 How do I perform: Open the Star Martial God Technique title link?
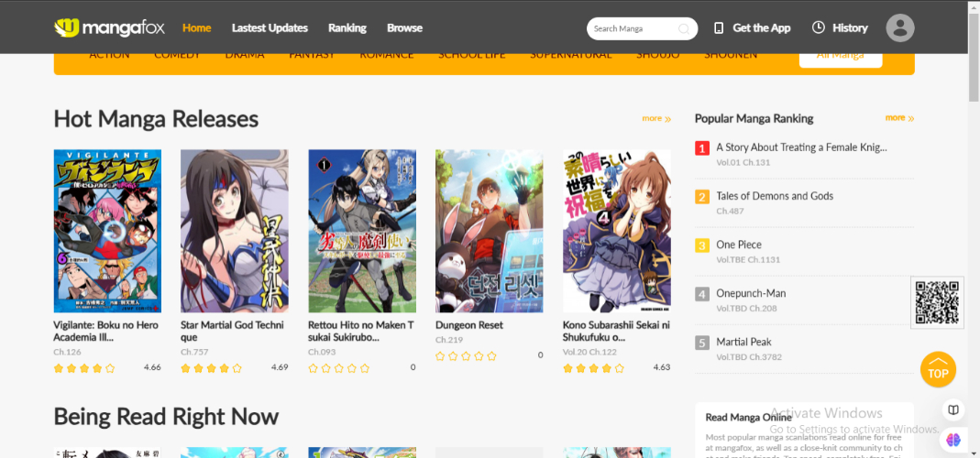coord(233,332)
